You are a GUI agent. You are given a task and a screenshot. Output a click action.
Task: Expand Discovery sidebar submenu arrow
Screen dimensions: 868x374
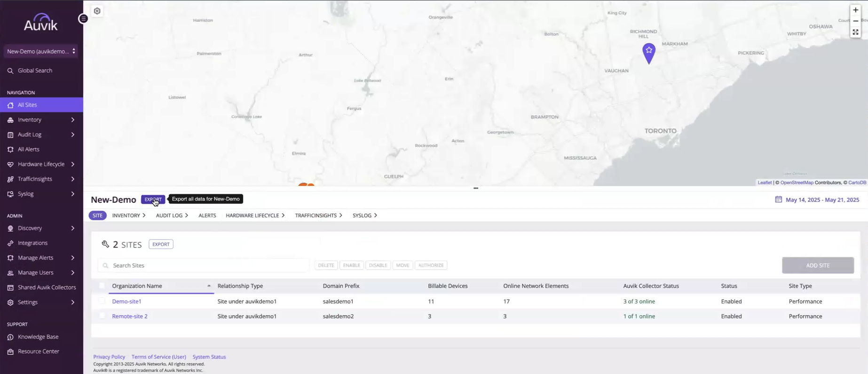[73, 228]
